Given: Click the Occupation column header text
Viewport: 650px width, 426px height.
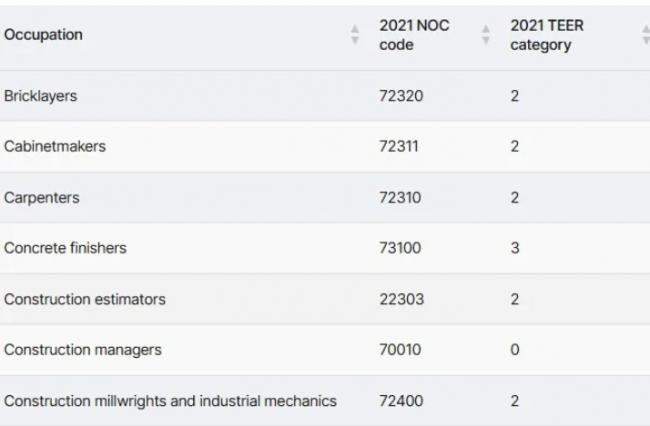Looking at the screenshot, I should (43, 35).
